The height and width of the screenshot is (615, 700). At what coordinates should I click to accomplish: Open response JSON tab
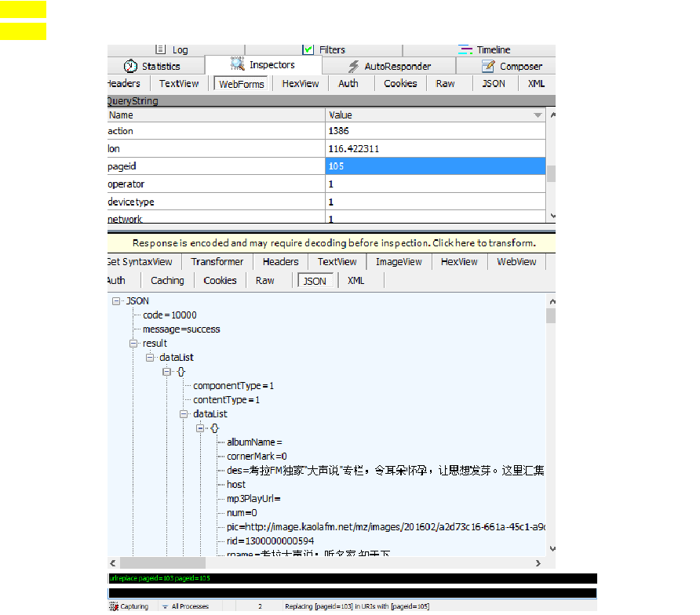point(315,281)
